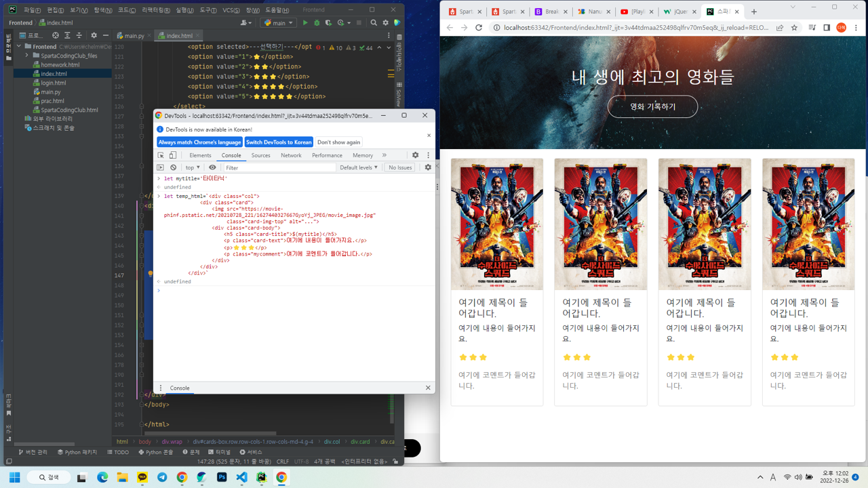Viewport: 868px width, 488px height.
Task: Open the VCS menu in PyCharm
Action: click(231, 10)
